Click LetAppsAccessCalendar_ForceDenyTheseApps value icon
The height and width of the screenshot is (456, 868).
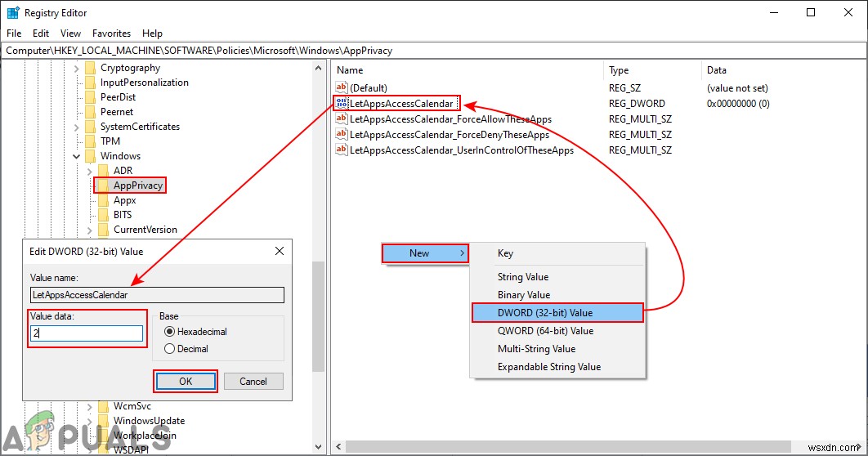click(342, 134)
